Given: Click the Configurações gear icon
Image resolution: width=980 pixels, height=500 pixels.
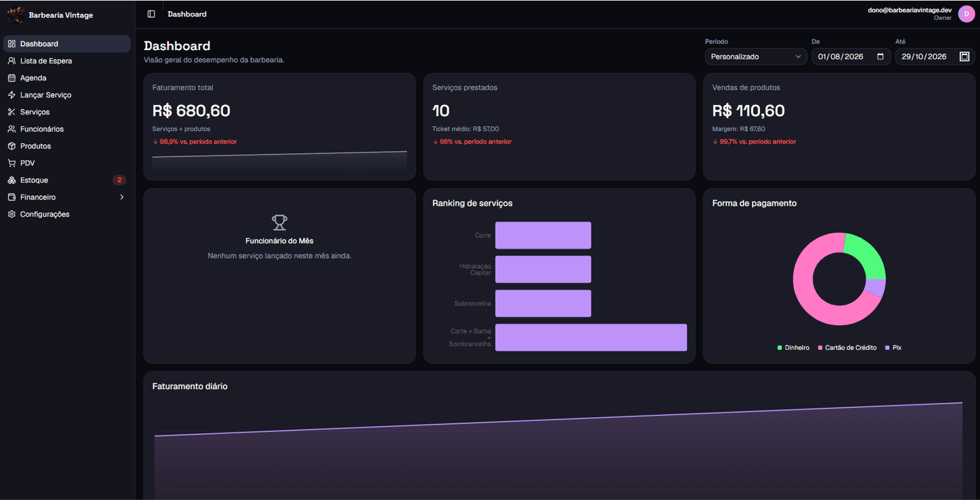Looking at the screenshot, I should (12, 214).
